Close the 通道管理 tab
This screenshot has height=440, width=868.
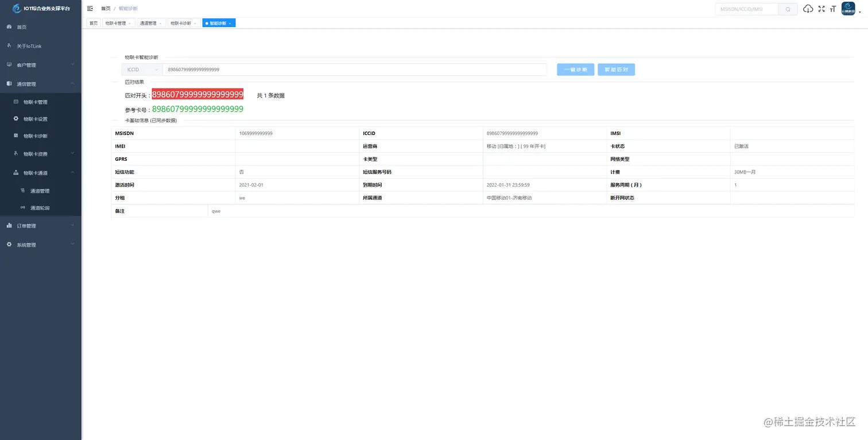click(161, 24)
